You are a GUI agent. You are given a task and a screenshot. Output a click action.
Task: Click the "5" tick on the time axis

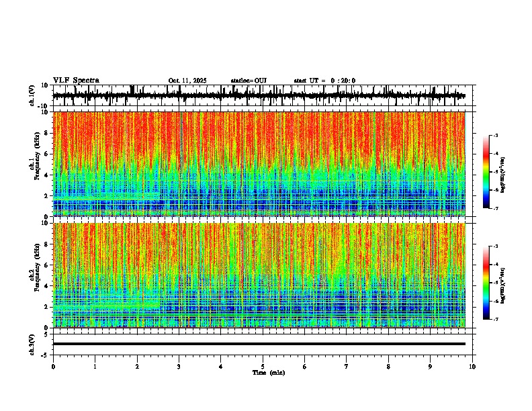[263, 367]
